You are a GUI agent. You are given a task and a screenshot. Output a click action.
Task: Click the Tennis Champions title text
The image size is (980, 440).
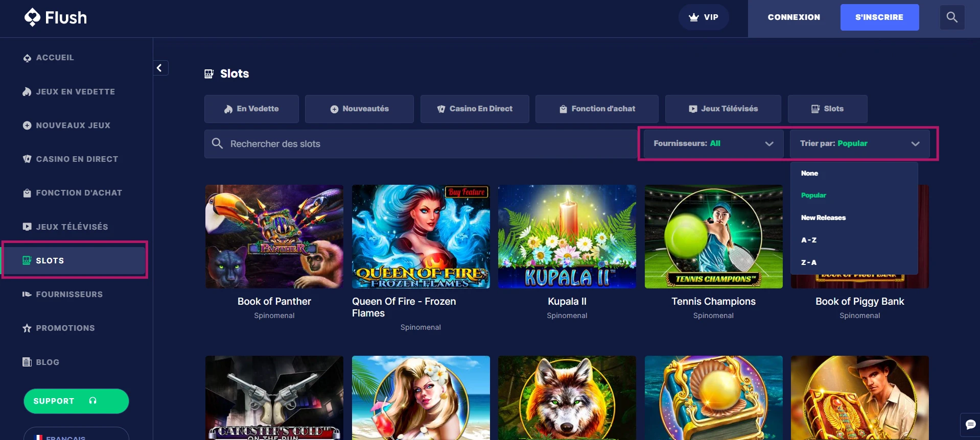click(x=714, y=302)
